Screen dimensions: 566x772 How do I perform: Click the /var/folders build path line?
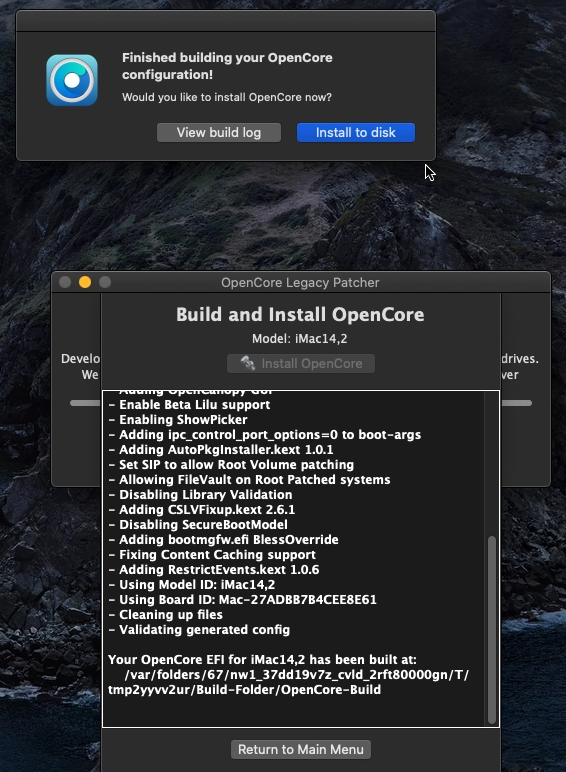click(x=297, y=675)
